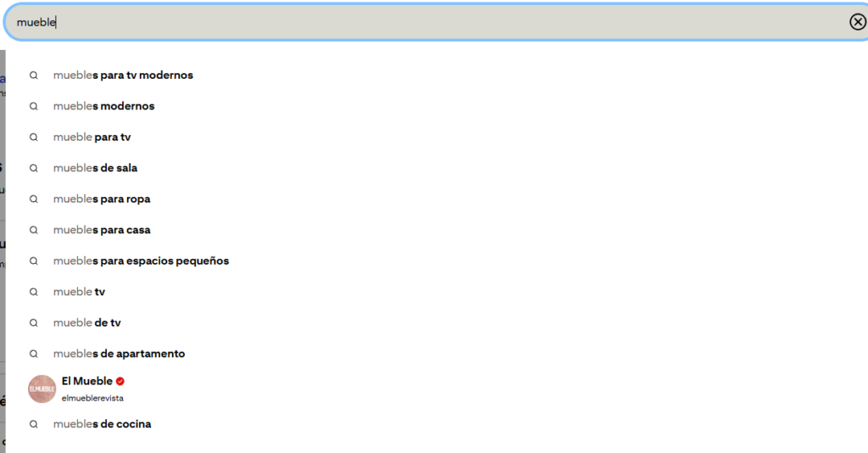Viewport: 868px width, 453px height.
Task: Choose the 'mueble tv' suggestion
Action: (79, 293)
